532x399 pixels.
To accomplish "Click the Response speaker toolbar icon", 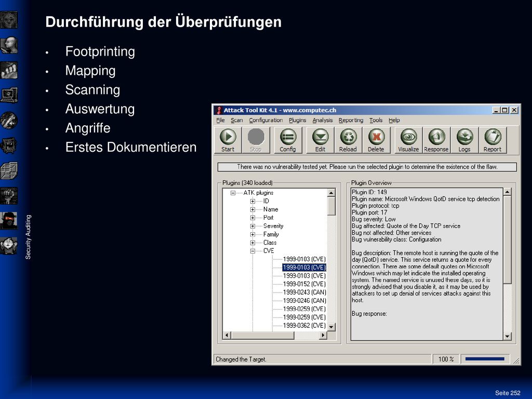I will (436, 140).
